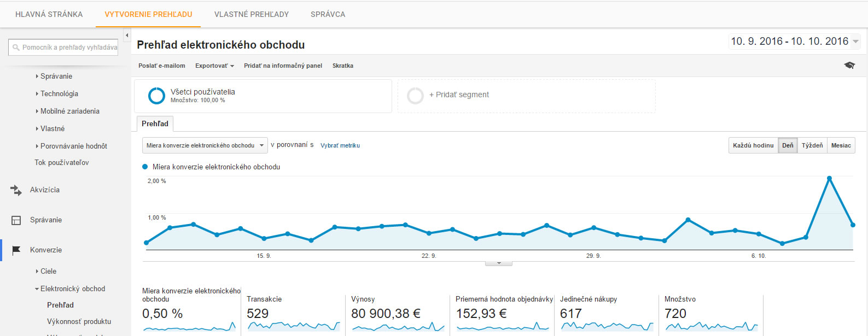This screenshot has height=336, width=868.
Task: Click Vybrať metriku link
Action: [340, 146]
